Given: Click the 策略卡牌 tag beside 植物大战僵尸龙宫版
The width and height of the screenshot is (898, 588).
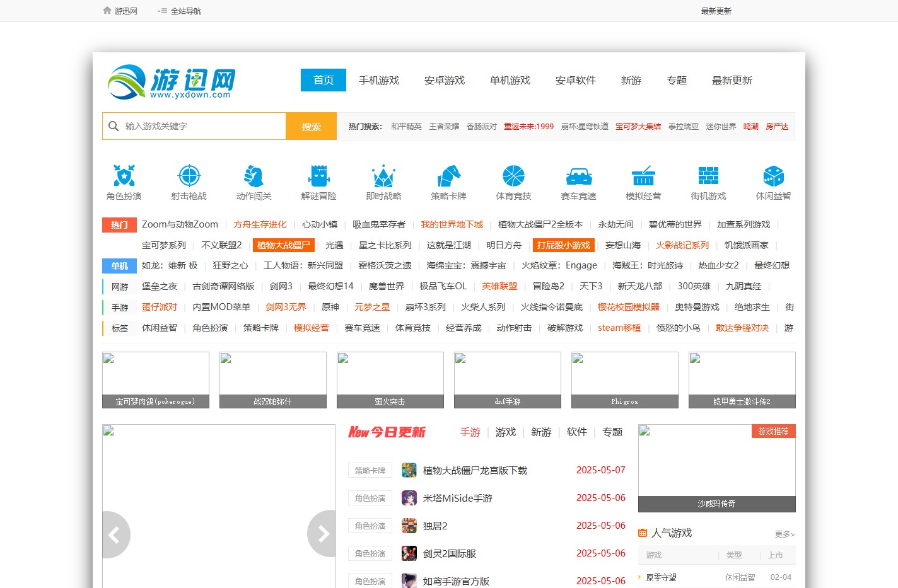Looking at the screenshot, I should [370, 470].
